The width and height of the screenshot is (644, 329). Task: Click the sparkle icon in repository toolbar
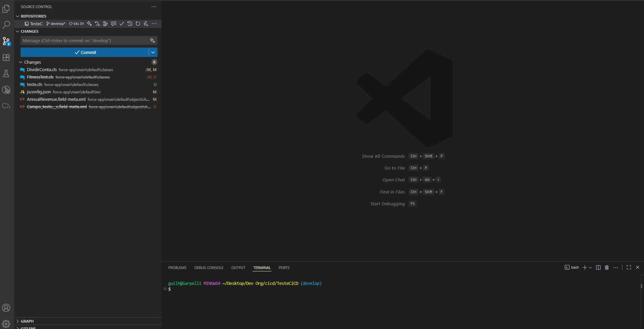[89, 24]
